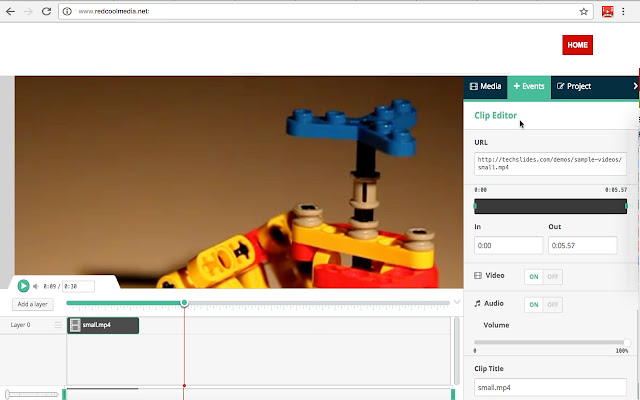Click the browser back arrow
The height and width of the screenshot is (400, 640).
[x=10, y=12]
